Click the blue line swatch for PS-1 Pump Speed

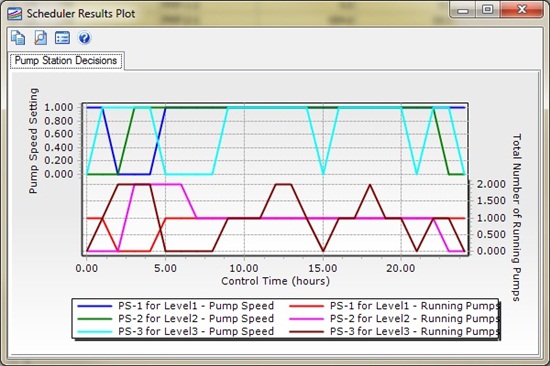tap(95, 306)
